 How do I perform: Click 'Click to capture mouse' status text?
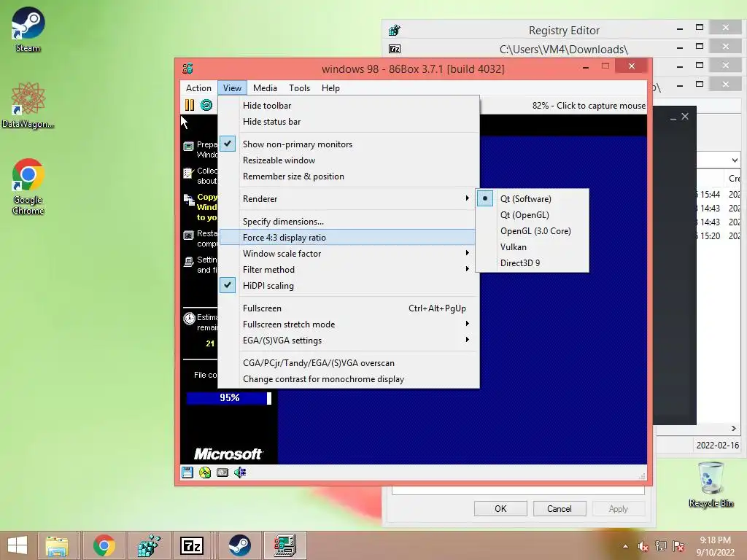tap(601, 106)
